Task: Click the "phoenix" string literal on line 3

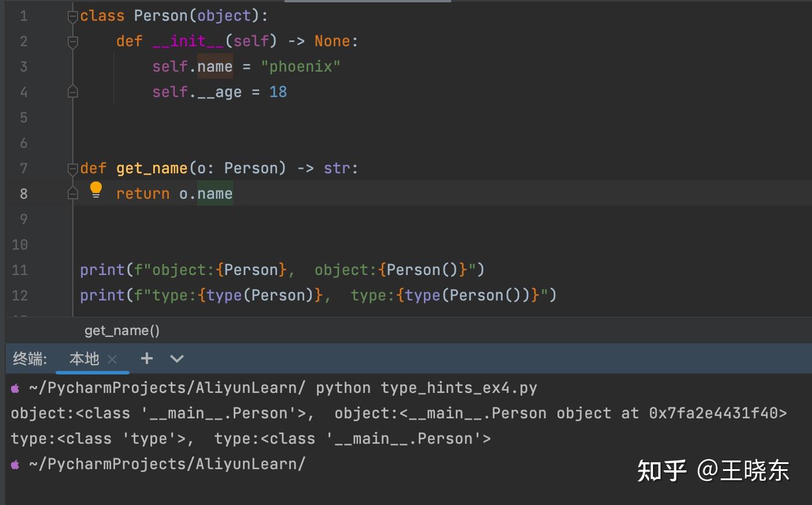Action: (x=301, y=66)
